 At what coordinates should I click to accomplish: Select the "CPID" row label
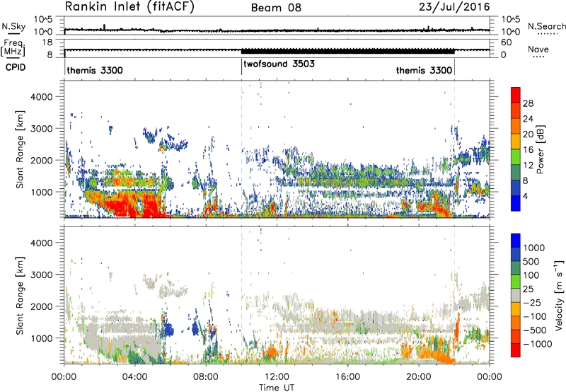[16, 67]
